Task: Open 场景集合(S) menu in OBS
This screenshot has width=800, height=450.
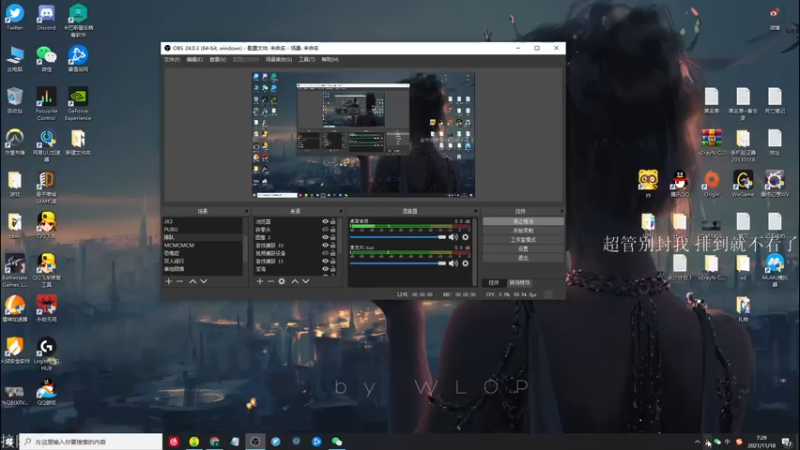Action: (x=279, y=60)
